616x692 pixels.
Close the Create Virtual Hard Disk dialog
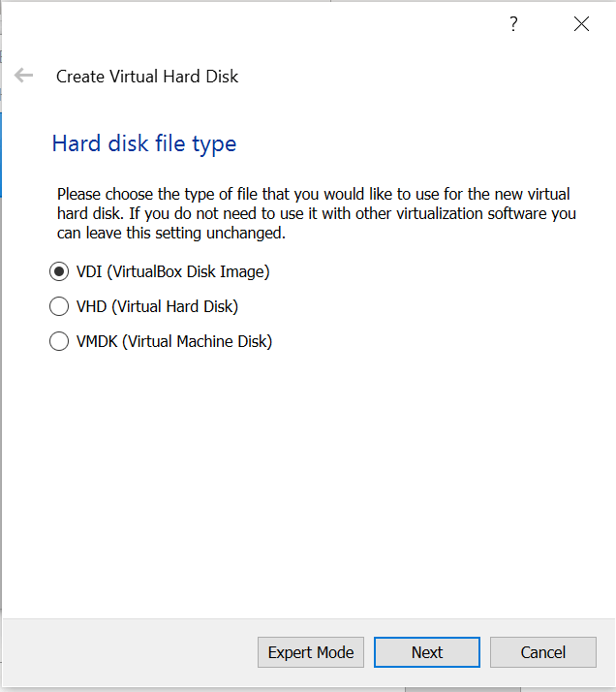(x=581, y=24)
